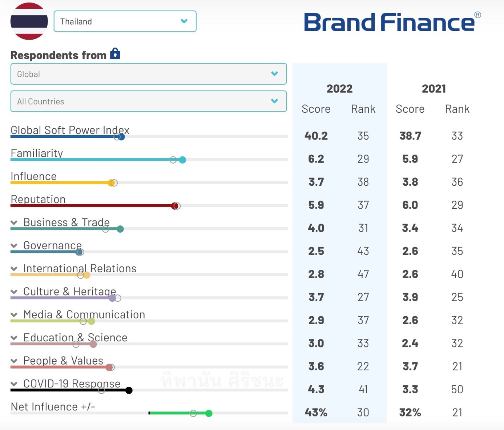The height and width of the screenshot is (430, 504).
Task: Expand the Governance section
Action: click(x=14, y=246)
